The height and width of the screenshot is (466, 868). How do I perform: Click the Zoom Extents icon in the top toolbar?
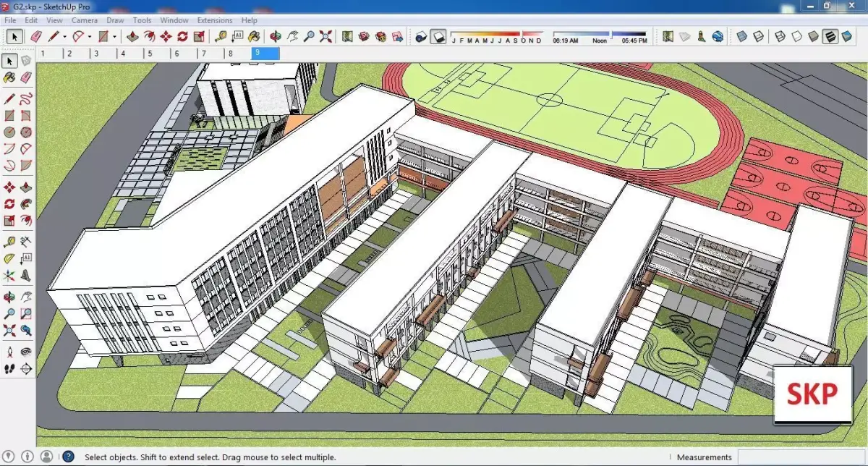[325, 36]
